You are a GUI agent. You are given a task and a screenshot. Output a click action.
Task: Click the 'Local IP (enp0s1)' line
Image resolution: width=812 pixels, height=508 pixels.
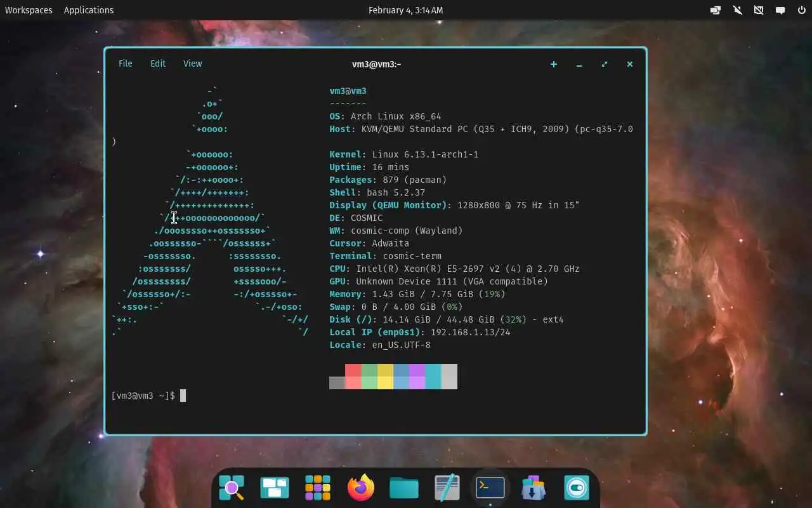tap(420, 332)
